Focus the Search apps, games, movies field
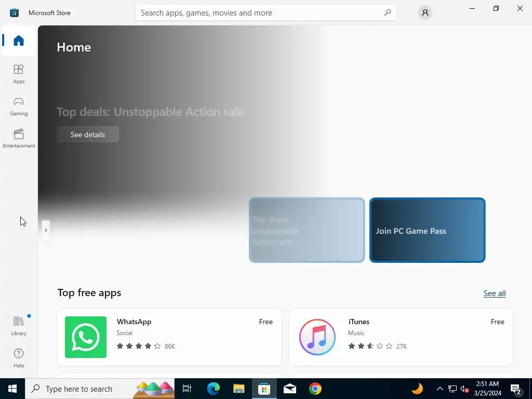 coord(265,12)
